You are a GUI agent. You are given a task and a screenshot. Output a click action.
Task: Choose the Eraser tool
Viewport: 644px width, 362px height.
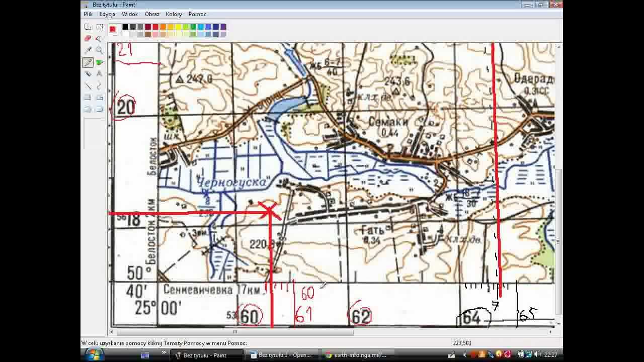pos(88,38)
